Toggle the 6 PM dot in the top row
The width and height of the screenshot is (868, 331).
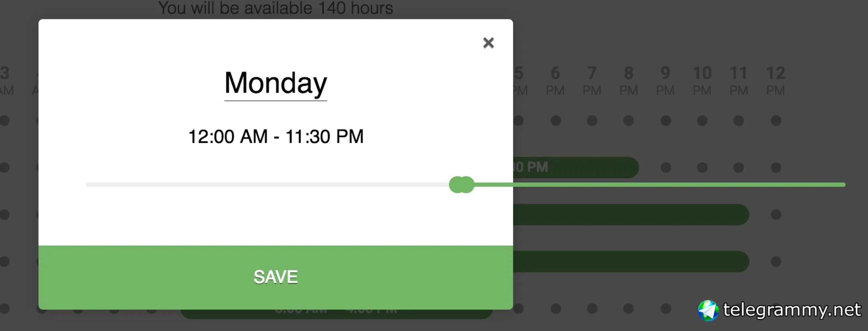(555, 121)
